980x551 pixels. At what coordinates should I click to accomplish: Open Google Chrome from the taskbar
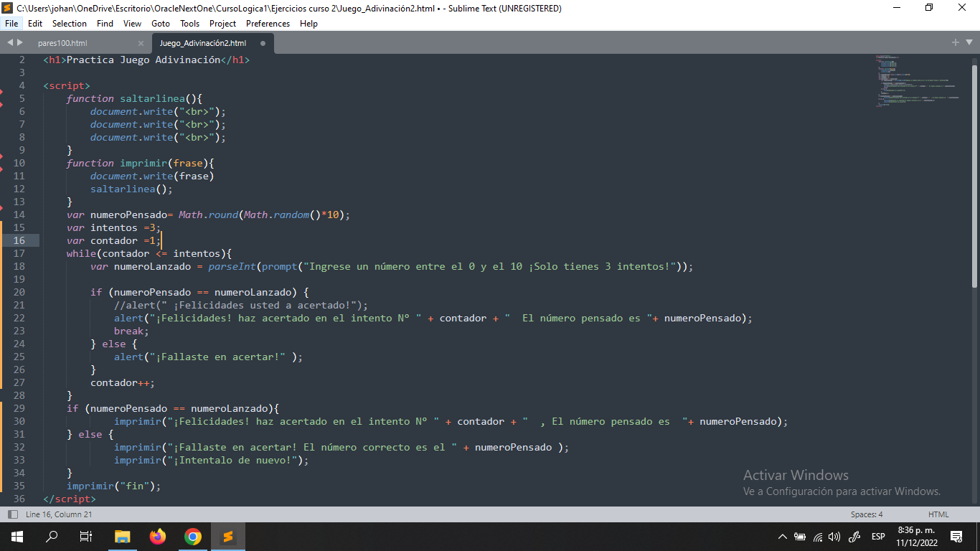click(x=192, y=537)
